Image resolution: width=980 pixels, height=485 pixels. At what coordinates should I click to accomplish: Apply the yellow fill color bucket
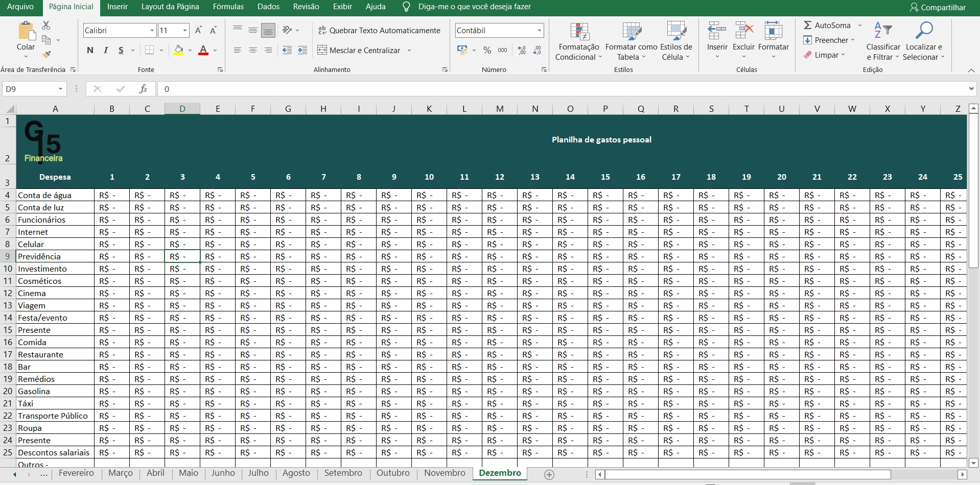[178, 50]
